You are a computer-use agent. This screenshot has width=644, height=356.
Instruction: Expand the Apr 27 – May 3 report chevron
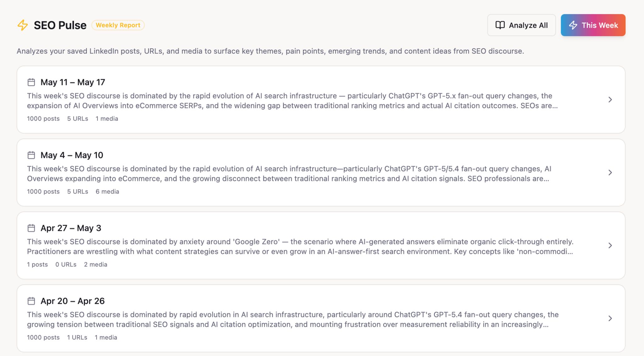610,245
